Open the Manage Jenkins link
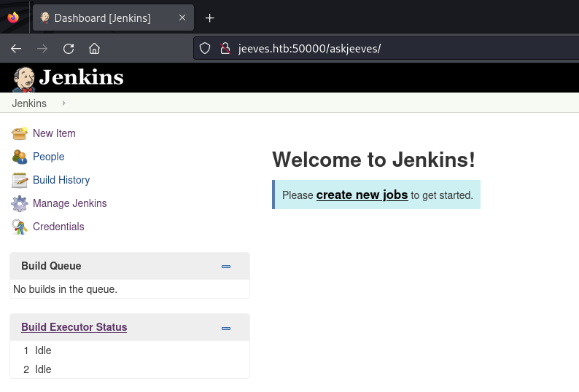579x392 pixels. pos(70,203)
